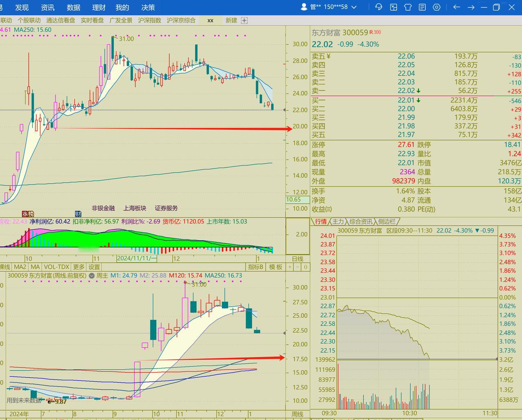Screen dimensions: 522x420
Task: Open the 上海板块 sector link
Action: point(135,208)
